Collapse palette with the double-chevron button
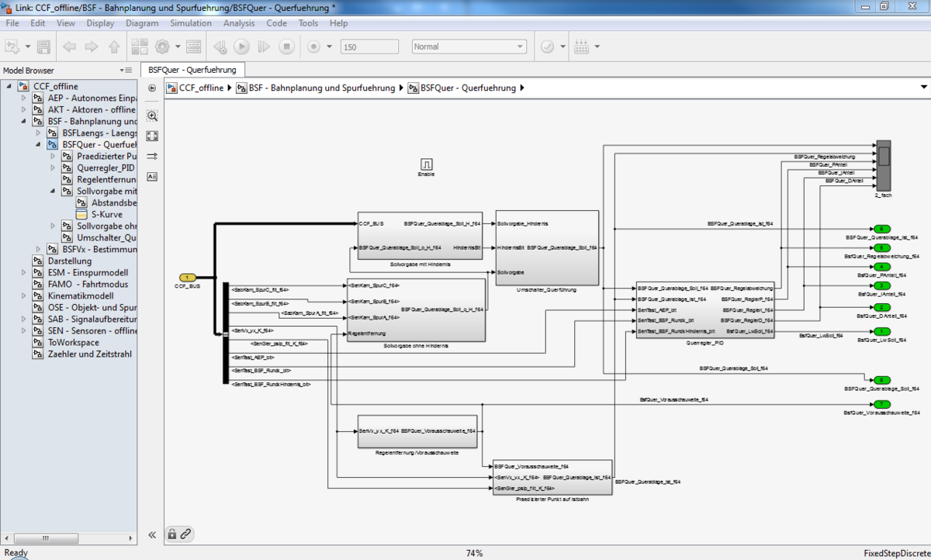This screenshot has width=931, height=560. click(x=152, y=534)
